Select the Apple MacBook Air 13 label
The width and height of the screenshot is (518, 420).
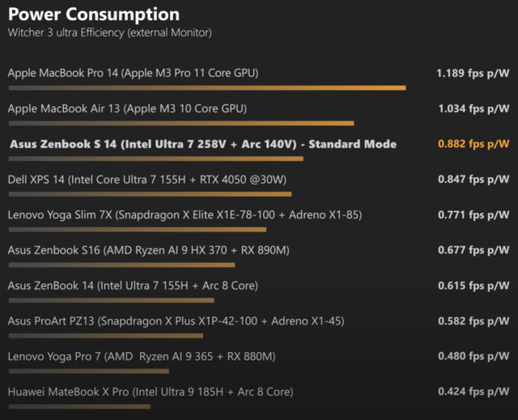[127, 108]
